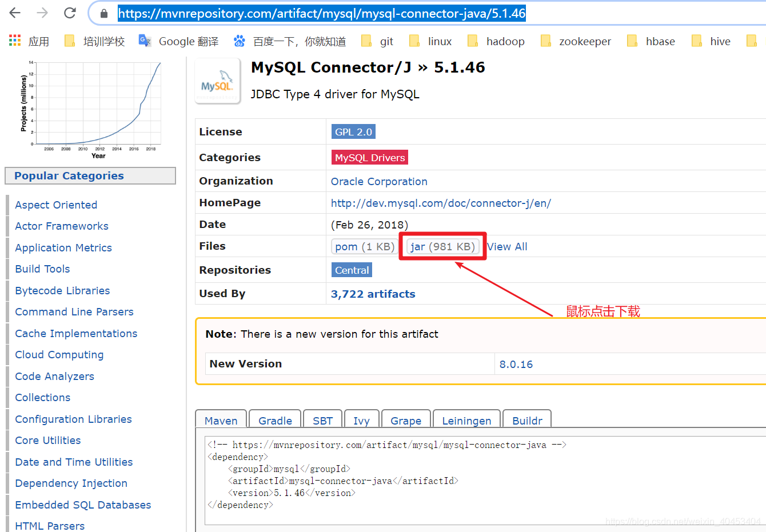This screenshot has height=532, width=766.
Task: Click the MySQL logo image
Action: pyautogui.click(x=217, y=81)
